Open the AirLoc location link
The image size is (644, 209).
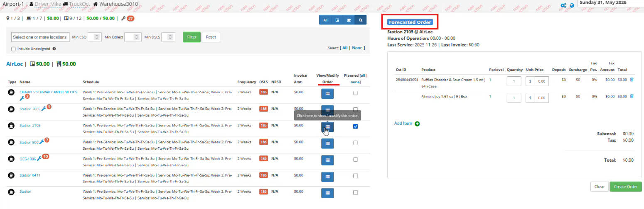[15, 64]
